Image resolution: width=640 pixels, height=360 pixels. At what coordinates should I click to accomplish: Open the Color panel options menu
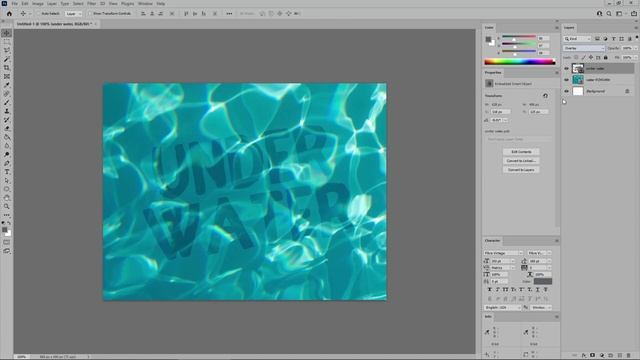tap(557, 28)
